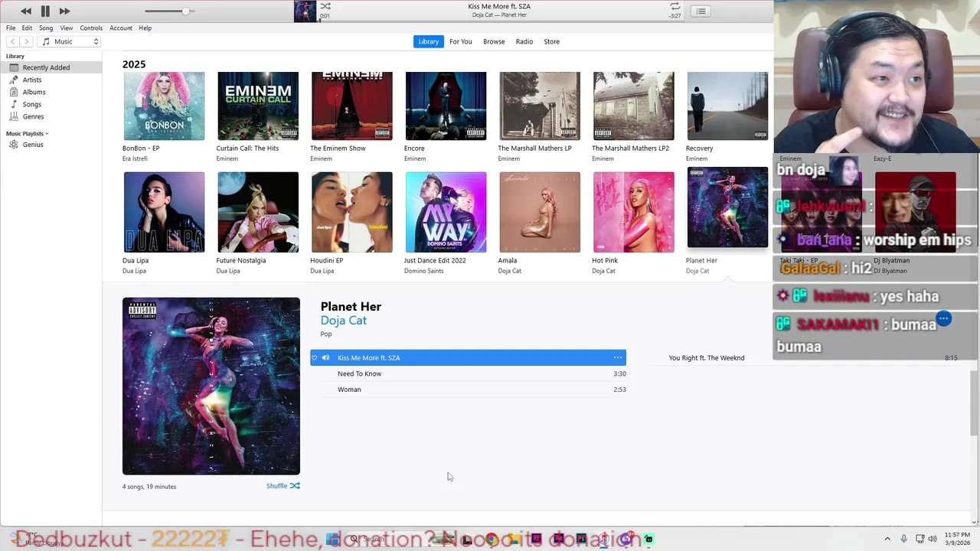Open The Marshall Mathers LP cover
The width and height of the screenshot is (980, 551).
coord(540,106)
